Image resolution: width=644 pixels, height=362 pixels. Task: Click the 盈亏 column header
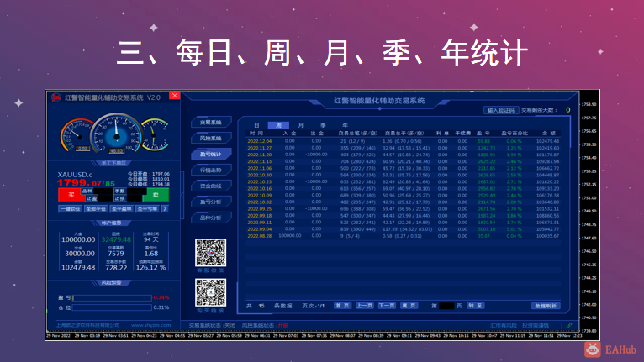point(483,133)
